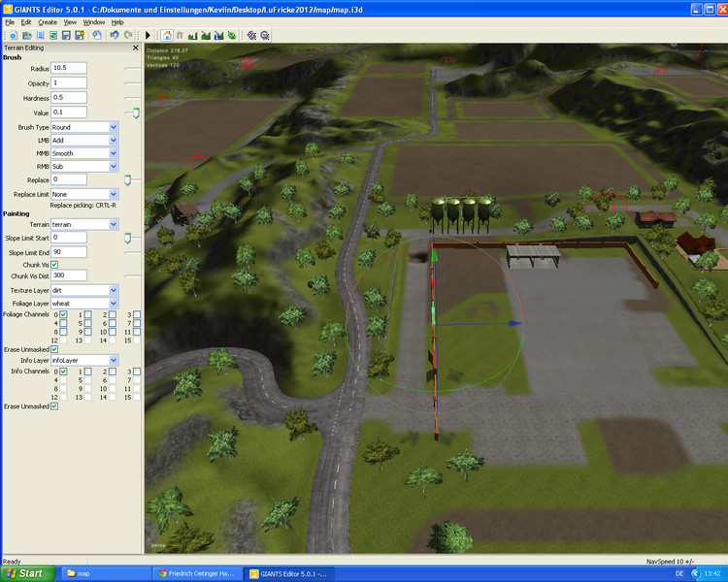Open the Edit menu
The width and height of the screenshot is (728, 582).
[26, 22]
